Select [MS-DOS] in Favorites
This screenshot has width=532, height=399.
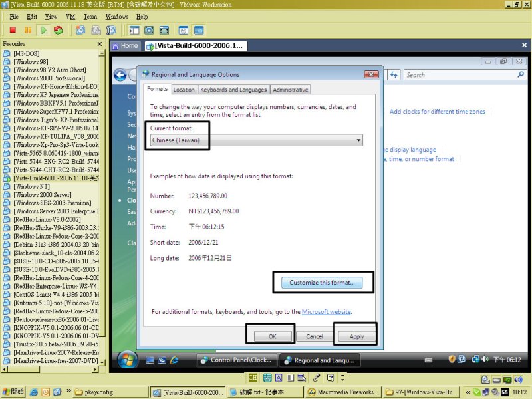click(x=26, y=53)
